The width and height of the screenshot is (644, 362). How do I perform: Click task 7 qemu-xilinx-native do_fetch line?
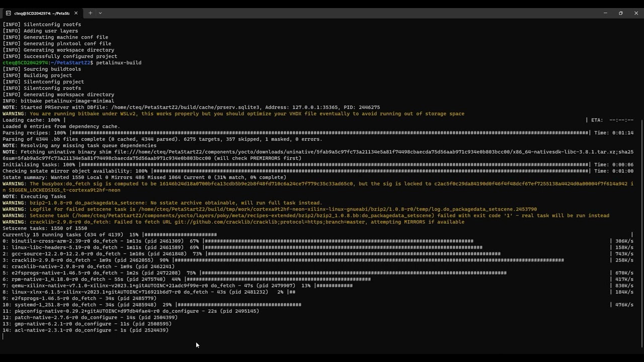coord(318,286)
